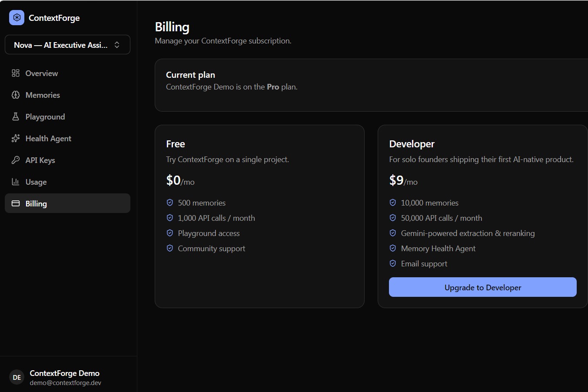
Task: Click the DE user avatar
Action: point(17,378)
